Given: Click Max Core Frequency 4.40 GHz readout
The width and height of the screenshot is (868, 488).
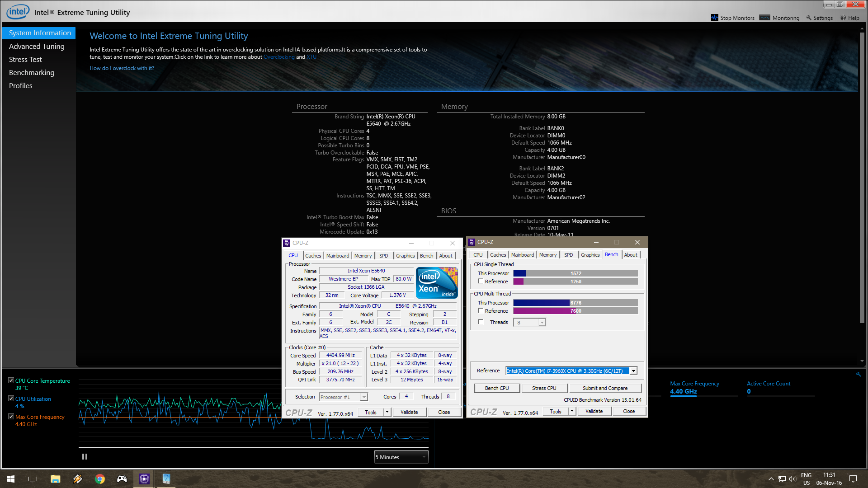Looking at the screenshot, I should point(683,391).
